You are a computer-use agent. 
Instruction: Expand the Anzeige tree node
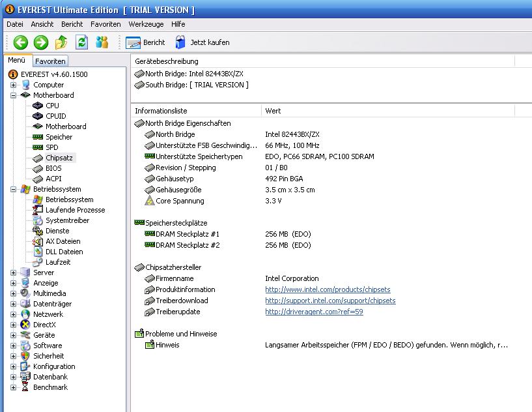point(13,284)
